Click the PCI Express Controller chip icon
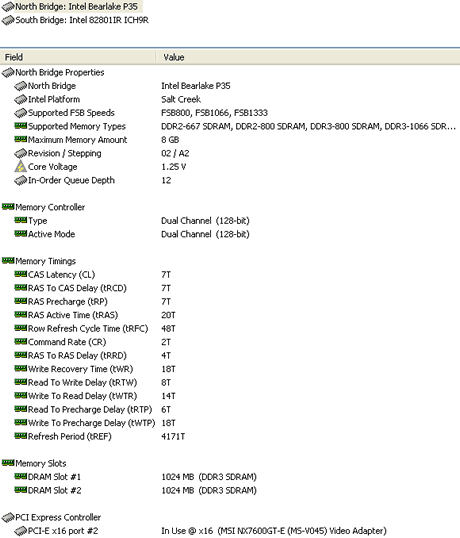This screenshot has width=460, height=538. pos(8,517)
